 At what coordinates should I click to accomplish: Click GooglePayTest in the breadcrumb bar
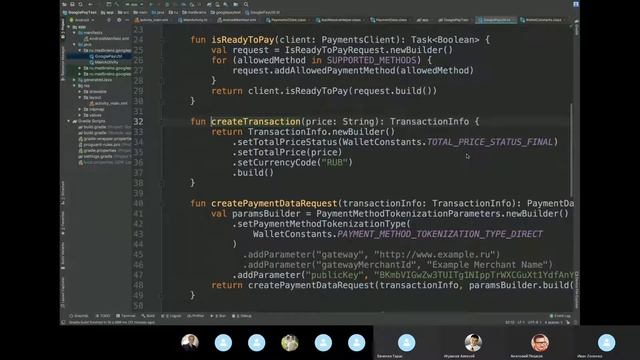(x=80, y=12)
